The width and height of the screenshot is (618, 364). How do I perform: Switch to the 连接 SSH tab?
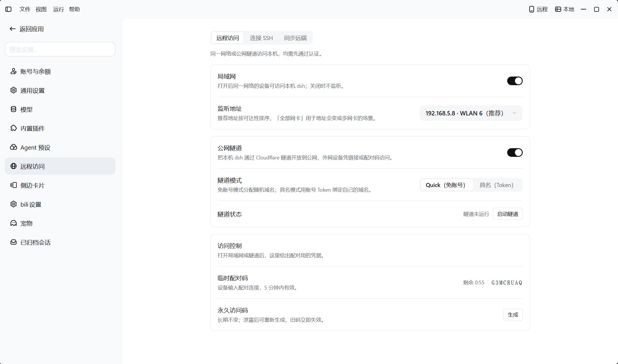point(261,38)
